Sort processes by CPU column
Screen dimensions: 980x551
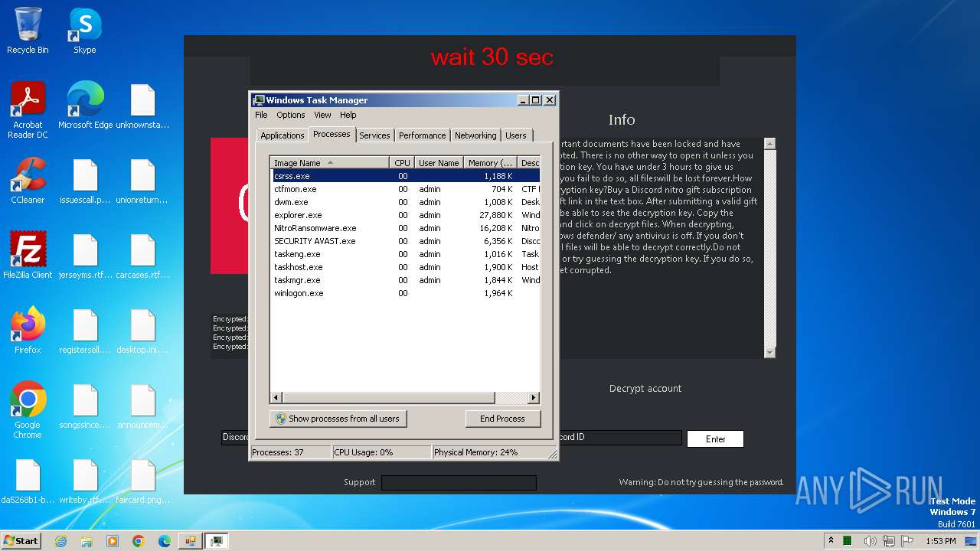pyautogui.click(x=402, y=162)
